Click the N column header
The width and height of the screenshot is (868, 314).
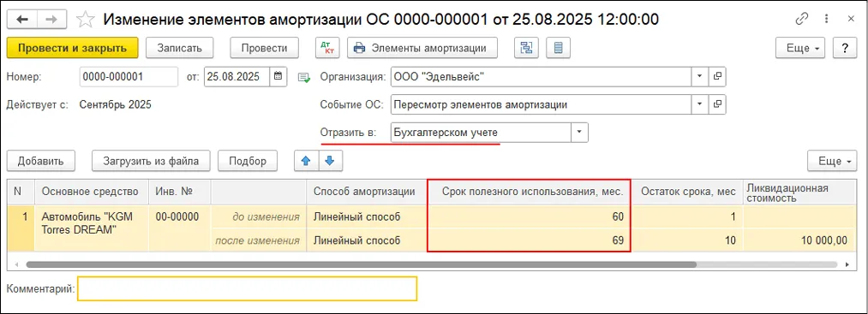coord(21,192)
